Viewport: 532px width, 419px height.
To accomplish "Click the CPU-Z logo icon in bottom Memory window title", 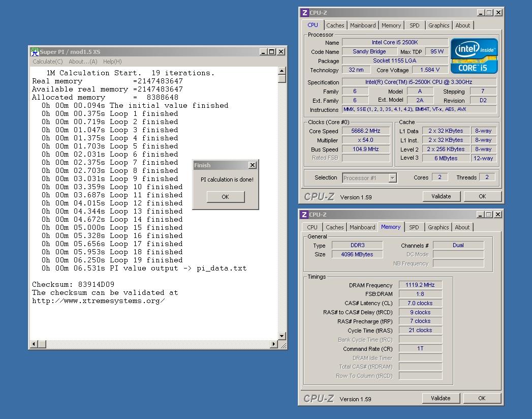I will click(304, 215).
